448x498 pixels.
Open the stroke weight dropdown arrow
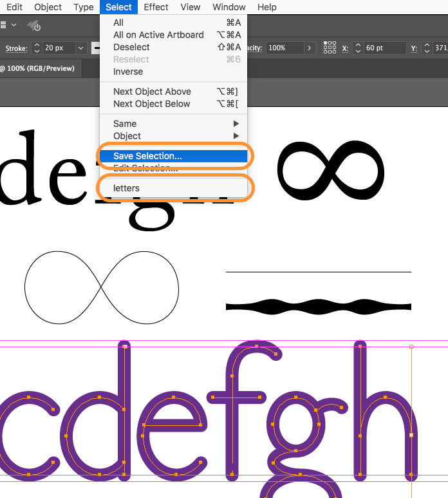click(80, 48)
